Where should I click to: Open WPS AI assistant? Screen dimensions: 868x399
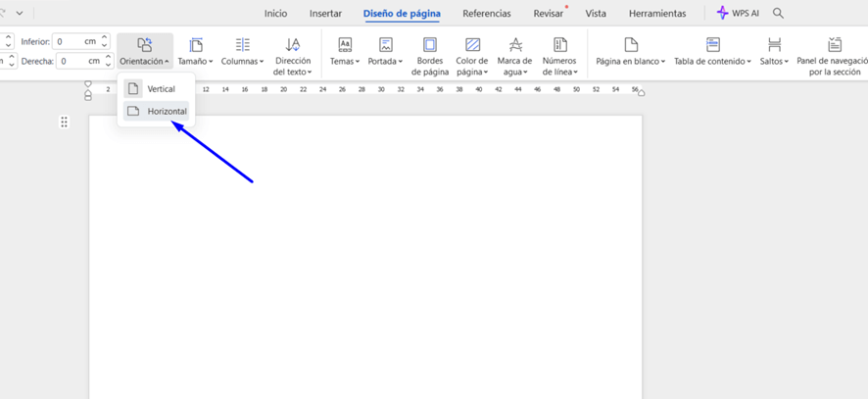(738, 14)
